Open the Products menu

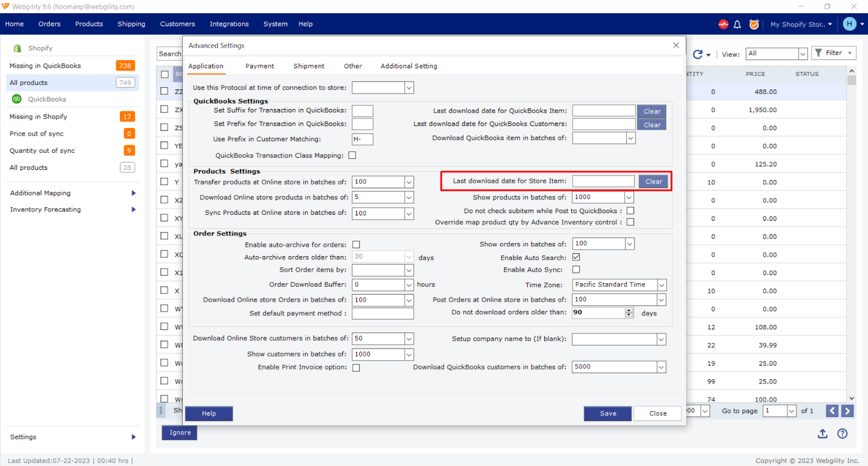point(89,24)
